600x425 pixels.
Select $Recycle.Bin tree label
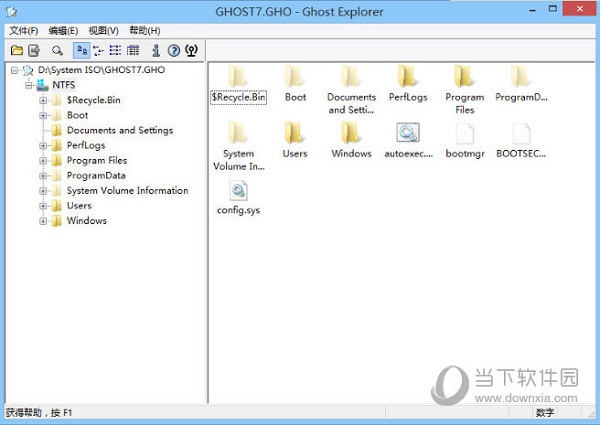(x=93, y=100)
